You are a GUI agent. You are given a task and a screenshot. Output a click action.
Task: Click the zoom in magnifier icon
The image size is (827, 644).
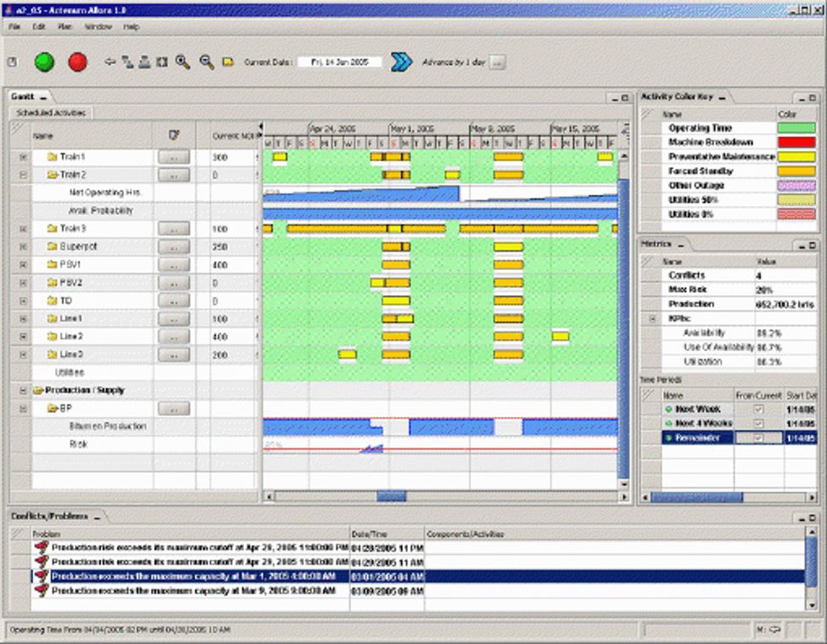tap(182, 62)
